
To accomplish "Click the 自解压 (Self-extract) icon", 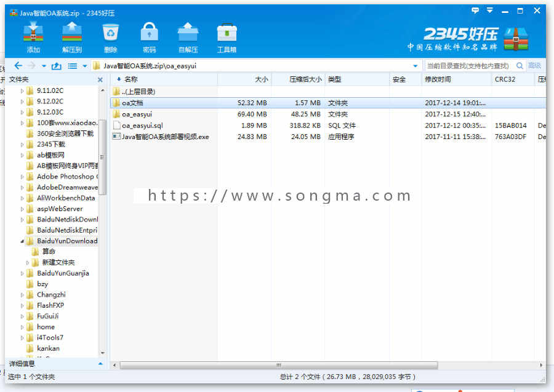I will (x=188, y=37).
